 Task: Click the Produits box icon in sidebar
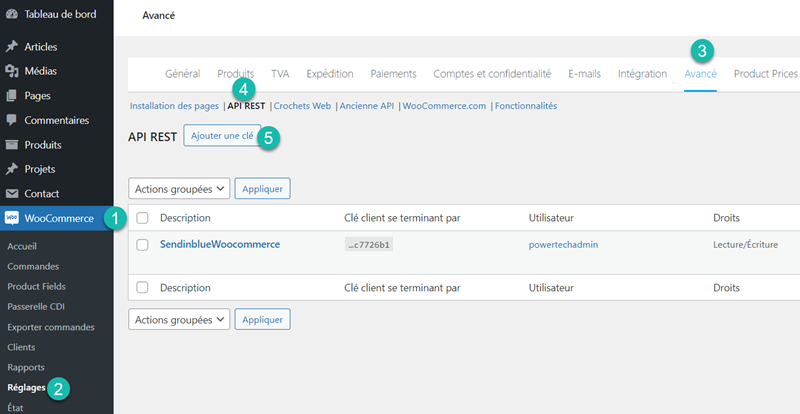point(12,145)
